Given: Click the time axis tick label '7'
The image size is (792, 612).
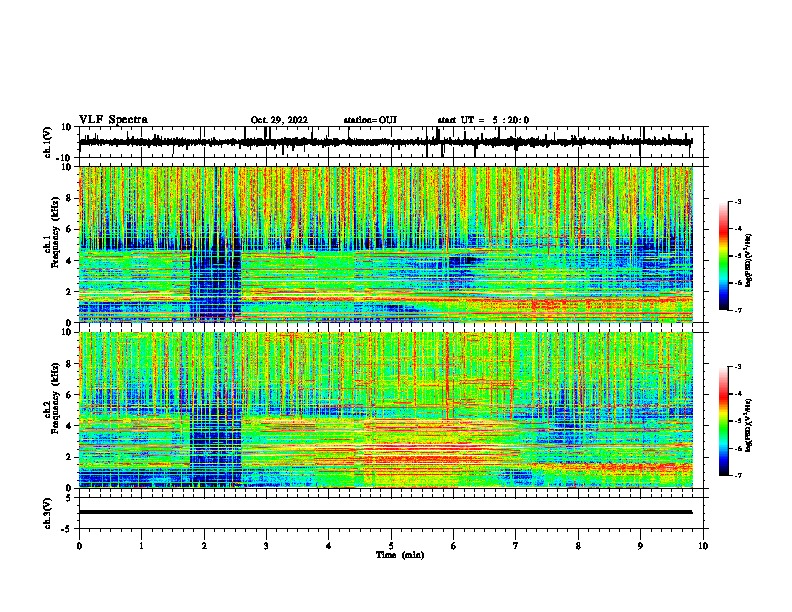Looking at the screenshot, I should click(516, 546).
